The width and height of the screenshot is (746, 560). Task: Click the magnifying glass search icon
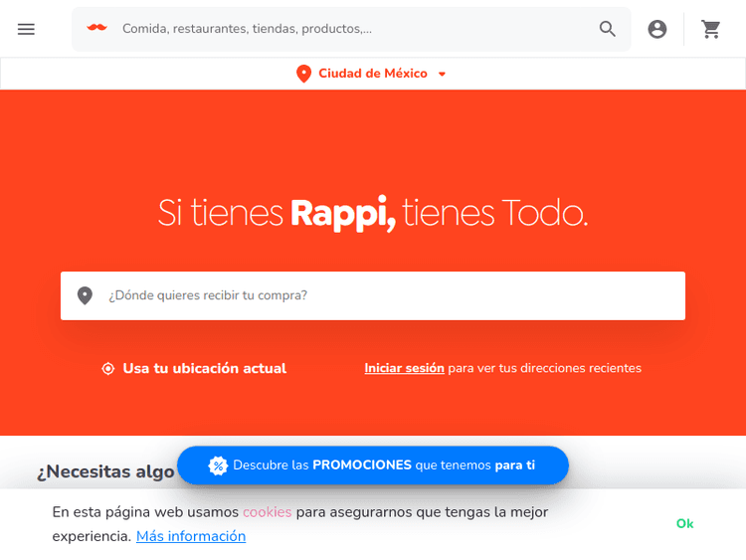607,29
